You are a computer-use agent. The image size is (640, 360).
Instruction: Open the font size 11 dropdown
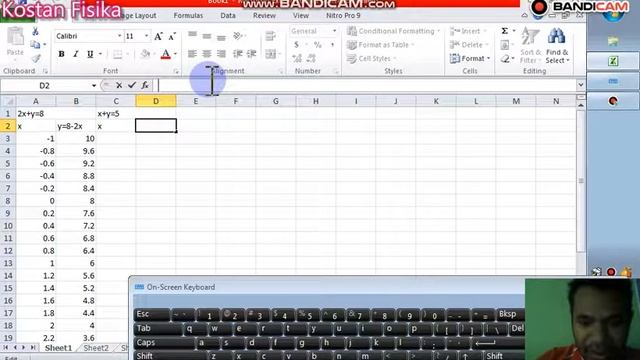(x=147, y=36)
